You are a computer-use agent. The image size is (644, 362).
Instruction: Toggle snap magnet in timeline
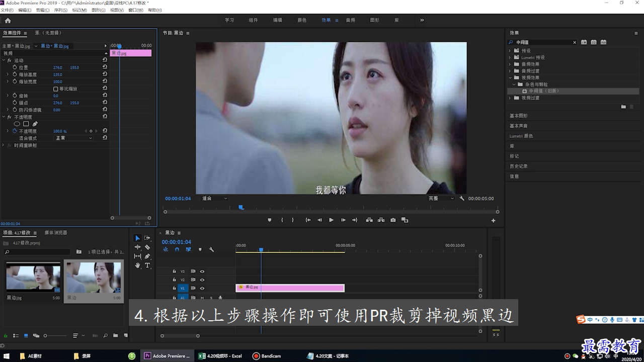pos(177,249)
